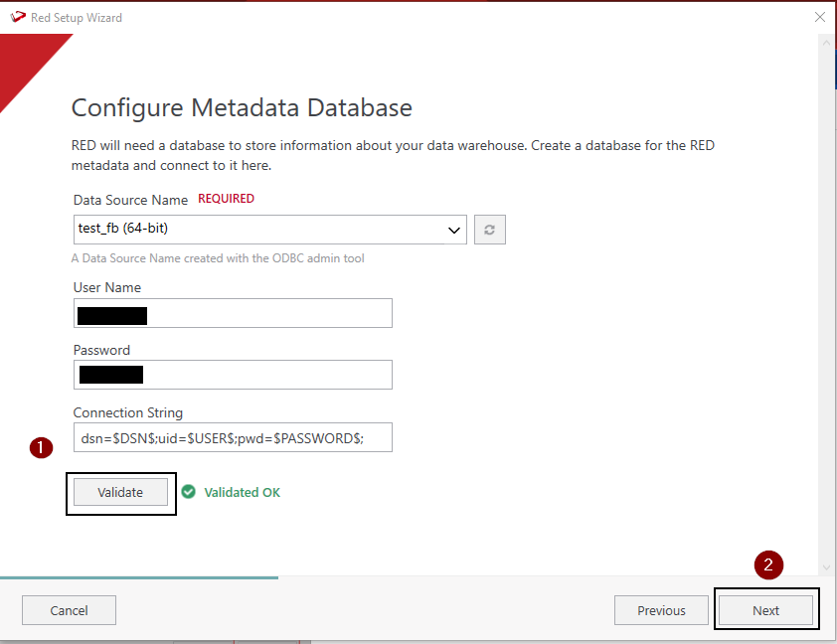Click the vertical scrollbar down arrow
Viewport: 837px width, 644px height.
pos(826,567)
